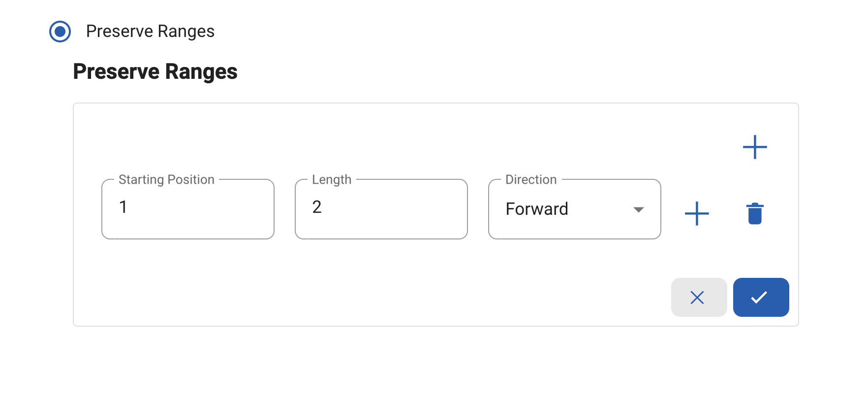
Task: Click the plus icon beside the Direction dropdown
Action: [697, 213]
